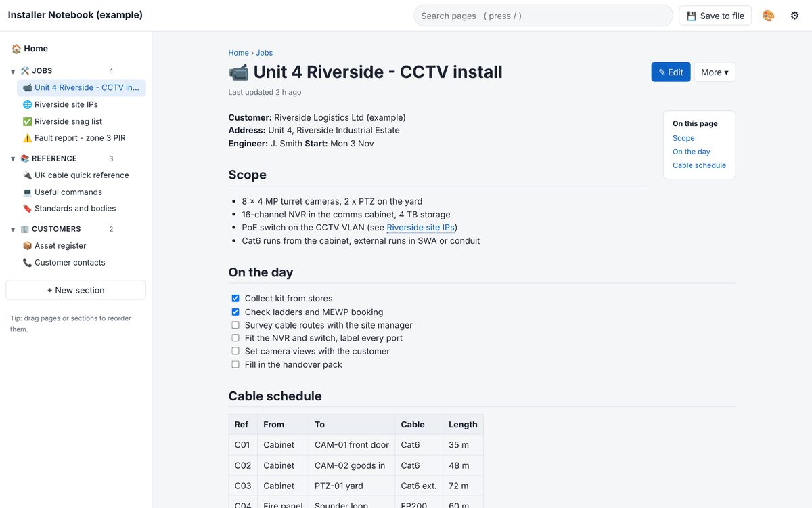Click table cell C01
This screenshot has width=812, height=508.
[x=243, y=445]
